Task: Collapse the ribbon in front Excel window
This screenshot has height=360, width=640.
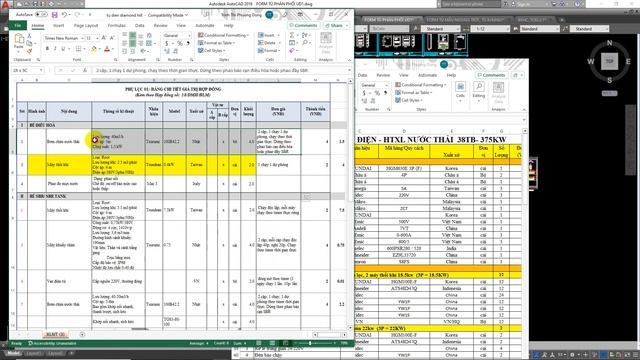Action: point(349,60)
